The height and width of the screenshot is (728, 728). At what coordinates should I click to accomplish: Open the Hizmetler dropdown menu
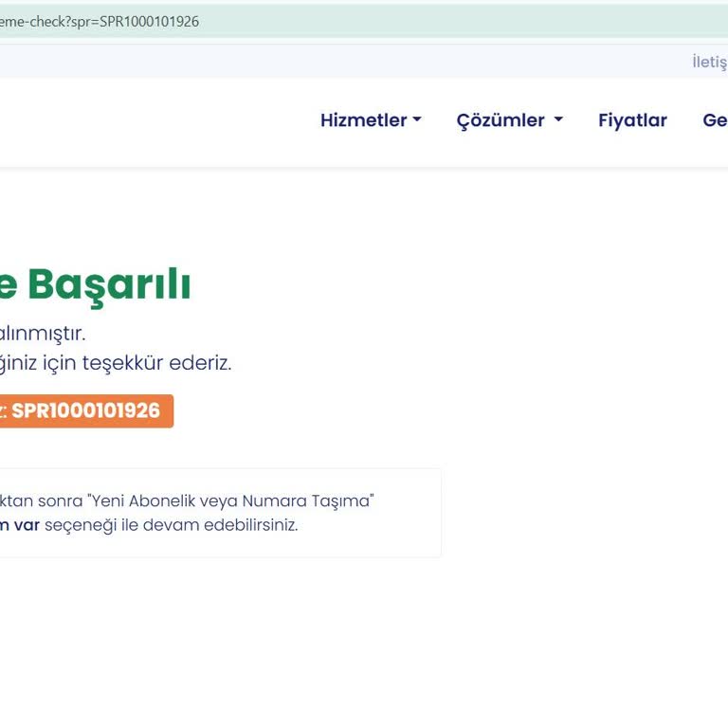(371, 120)
